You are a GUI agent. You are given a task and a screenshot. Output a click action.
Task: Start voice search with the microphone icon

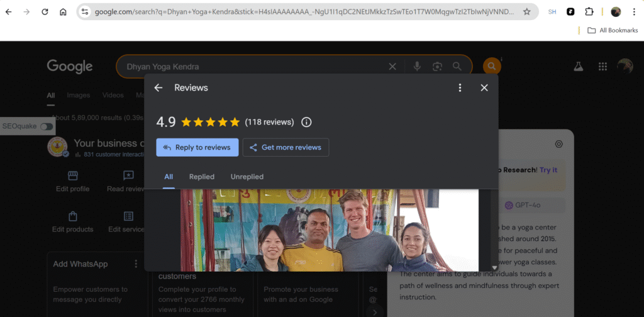click(417, 66)
